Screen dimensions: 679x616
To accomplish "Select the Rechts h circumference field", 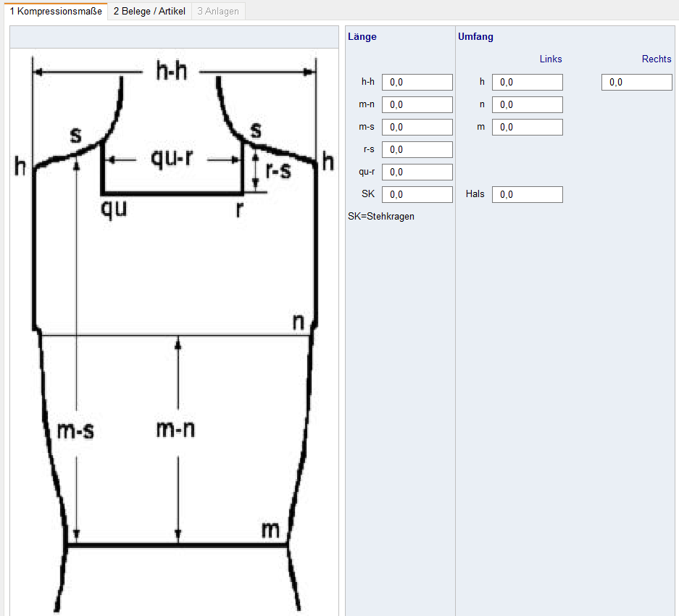I will tap(636, 83).
